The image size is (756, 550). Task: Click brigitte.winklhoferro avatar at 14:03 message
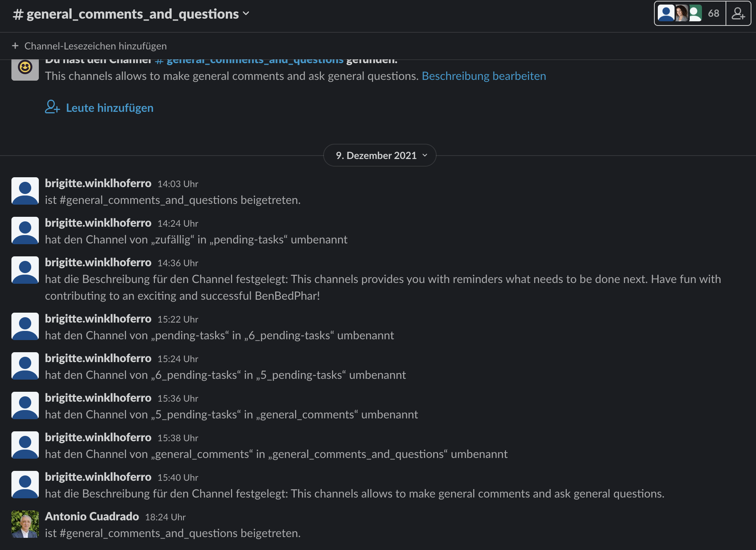point(25,191)
